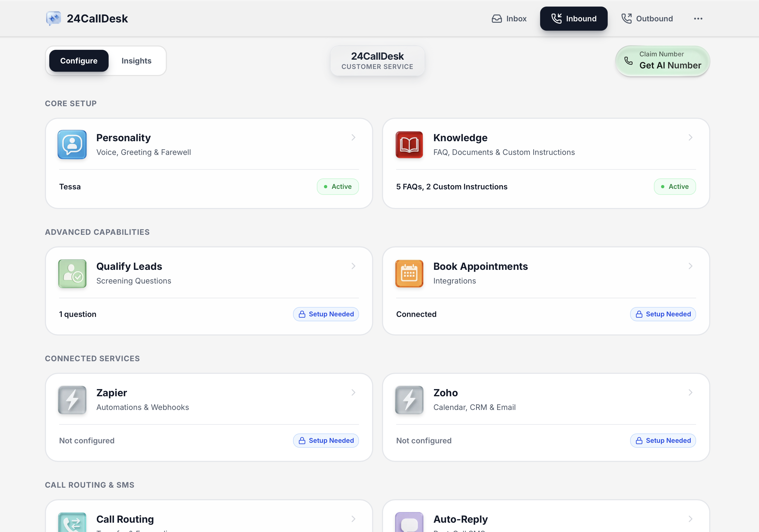Viewport: 759px width, 532px height.
Task: Click the Knowledge book icon
Action: tap(409, 144)
